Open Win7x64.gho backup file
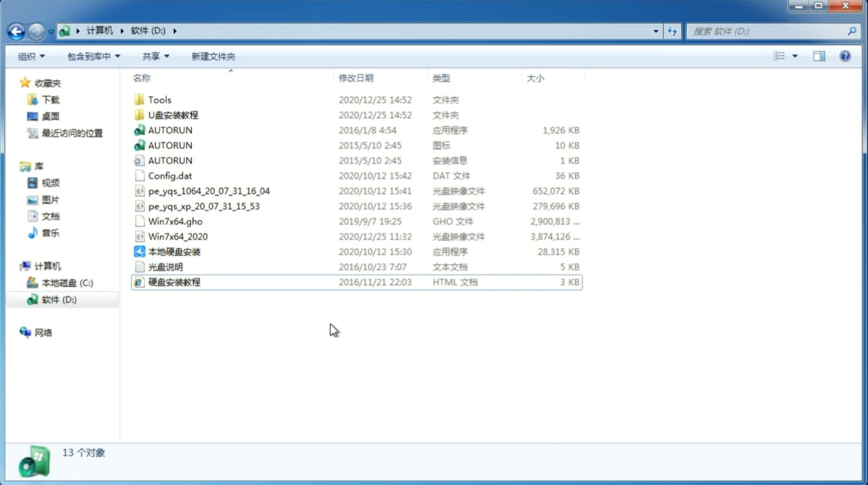Viewport: 868px width, 485px height. point(175,221)
